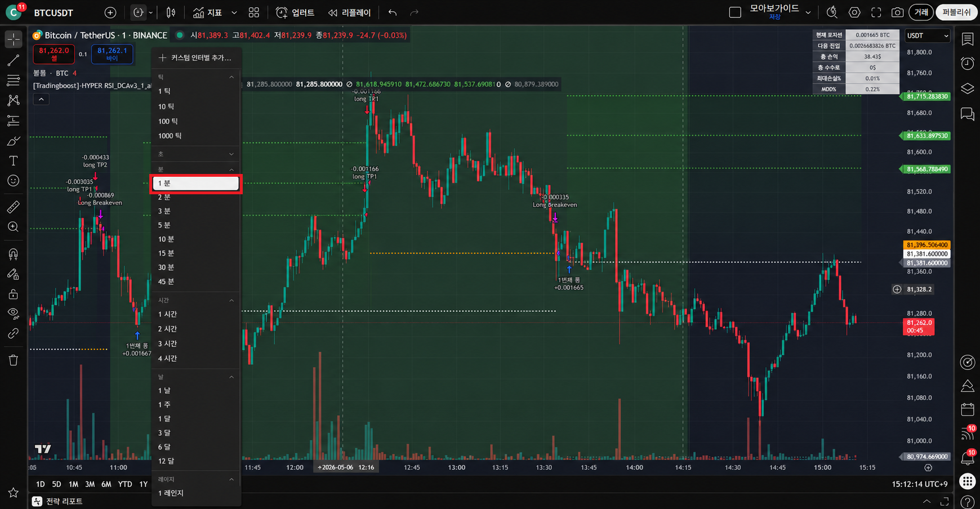The image size is (980, 509).
Task: Select the ruler measure tool
Action: [x=14, y=207]
